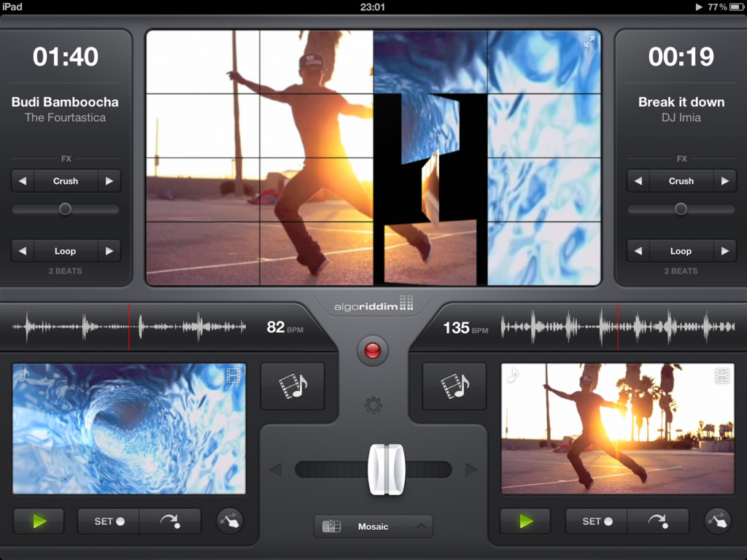This screenshot has height=560, width=747.
Task: Select previous loop length on right deck
Action: (638, 251)
